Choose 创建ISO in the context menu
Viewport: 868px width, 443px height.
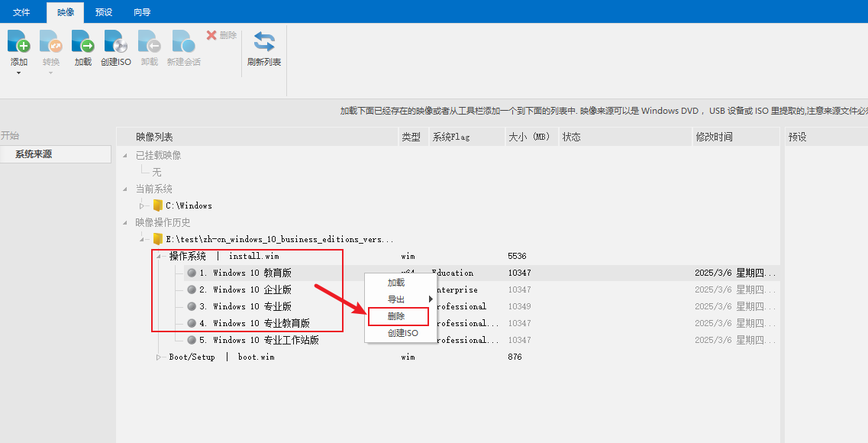(x=402, y=333)
